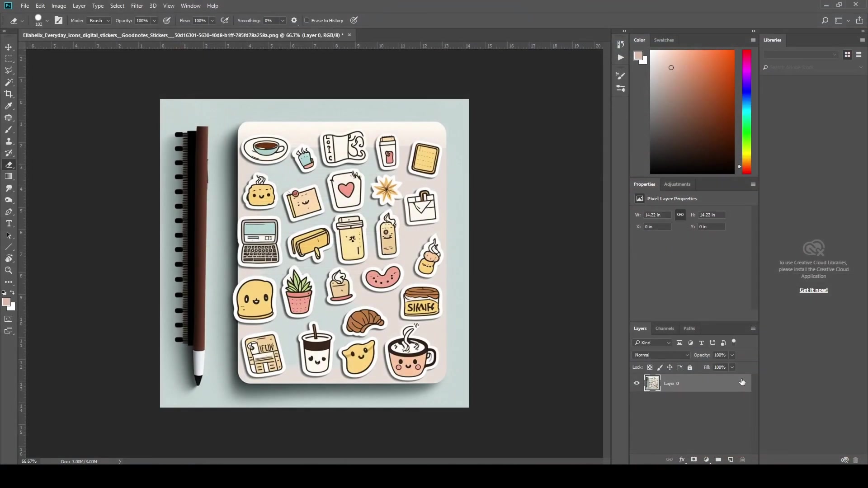Click the foreground color swatch in toolbar
Image resolution: width=868 pixels, height=488 pixels.
(6, 302)
